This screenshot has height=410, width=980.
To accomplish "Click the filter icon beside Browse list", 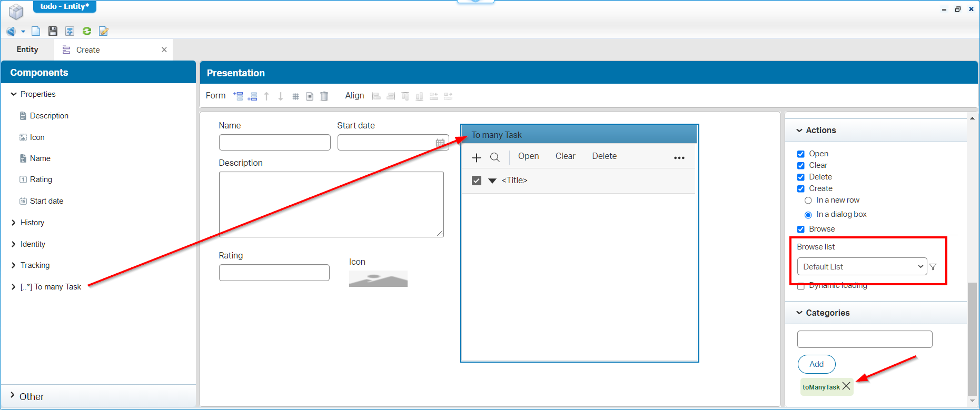I will 933,267.
